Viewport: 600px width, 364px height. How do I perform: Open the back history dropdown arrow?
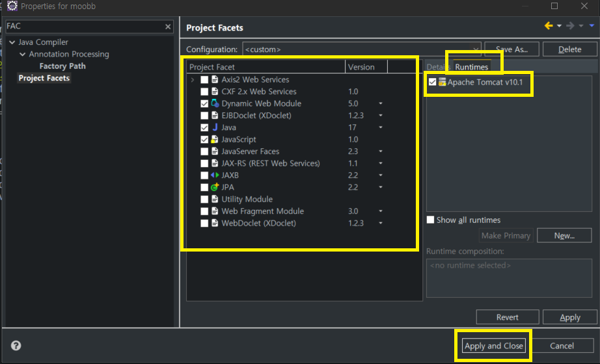pos(559,25)
